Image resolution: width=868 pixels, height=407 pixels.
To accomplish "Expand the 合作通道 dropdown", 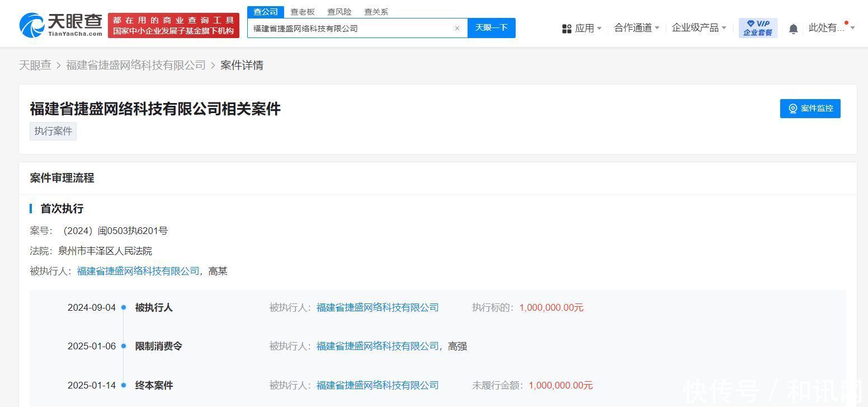I will tap(636, 28).
